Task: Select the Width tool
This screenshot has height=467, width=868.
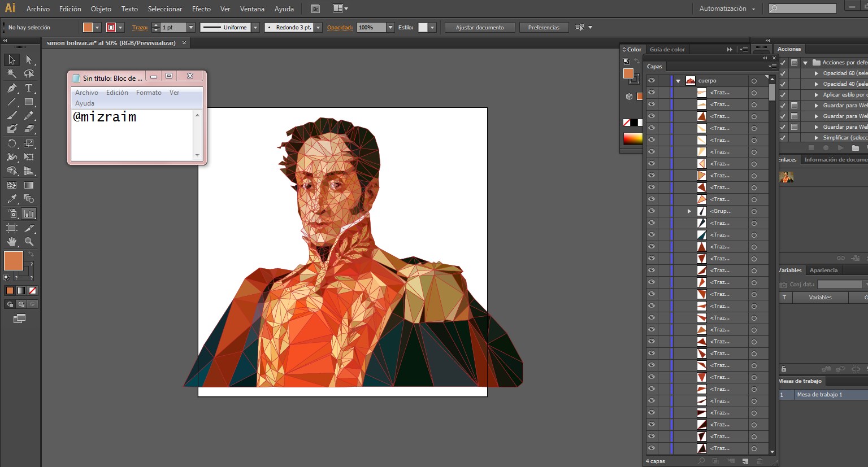Action: coord(11,157)
